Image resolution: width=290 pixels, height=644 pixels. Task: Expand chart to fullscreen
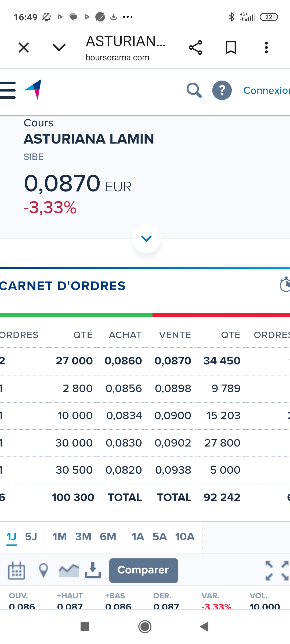(277, 571)
